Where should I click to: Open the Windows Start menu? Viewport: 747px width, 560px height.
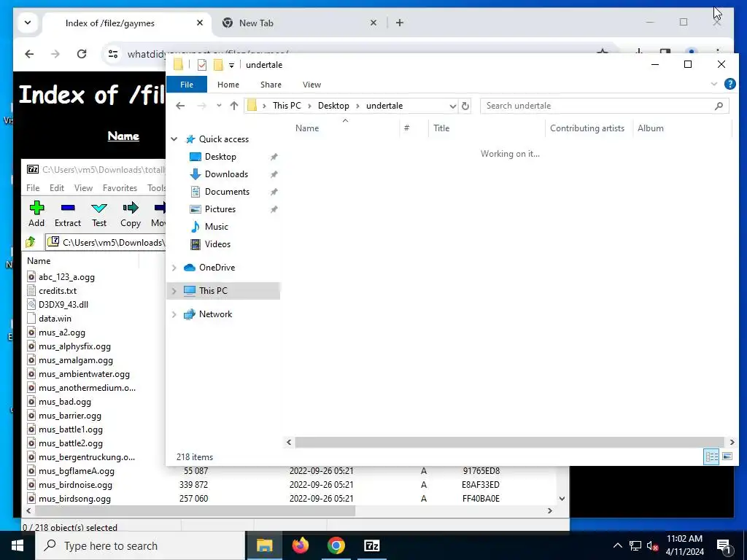click(18, 545)
